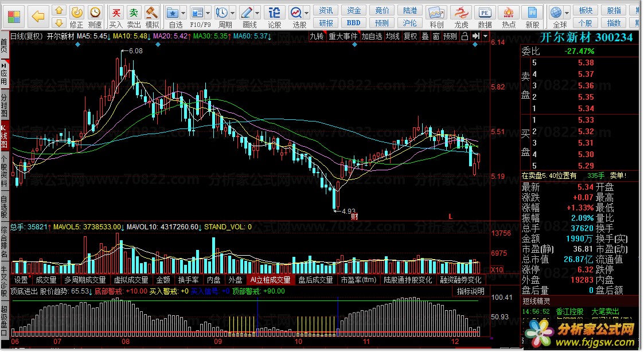Image resolution: width=644 pixels, height=352 pixels.
Task: Expand the 画线 dropdown arrow
Action: (x=257, y=13)
